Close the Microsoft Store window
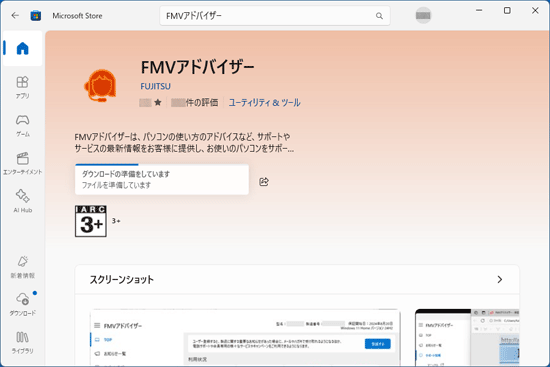Screen dimensions: 550x367 tap(535, 11)
